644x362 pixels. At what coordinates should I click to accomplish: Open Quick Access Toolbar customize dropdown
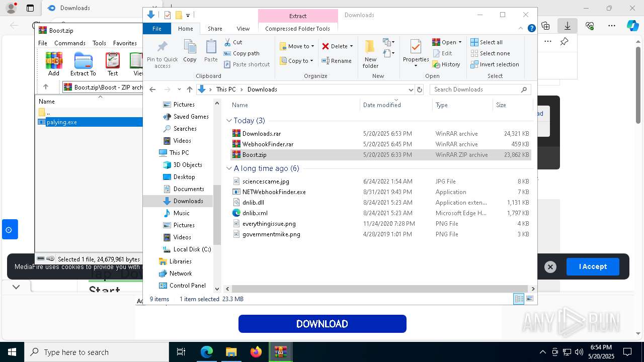coord(188,15)
